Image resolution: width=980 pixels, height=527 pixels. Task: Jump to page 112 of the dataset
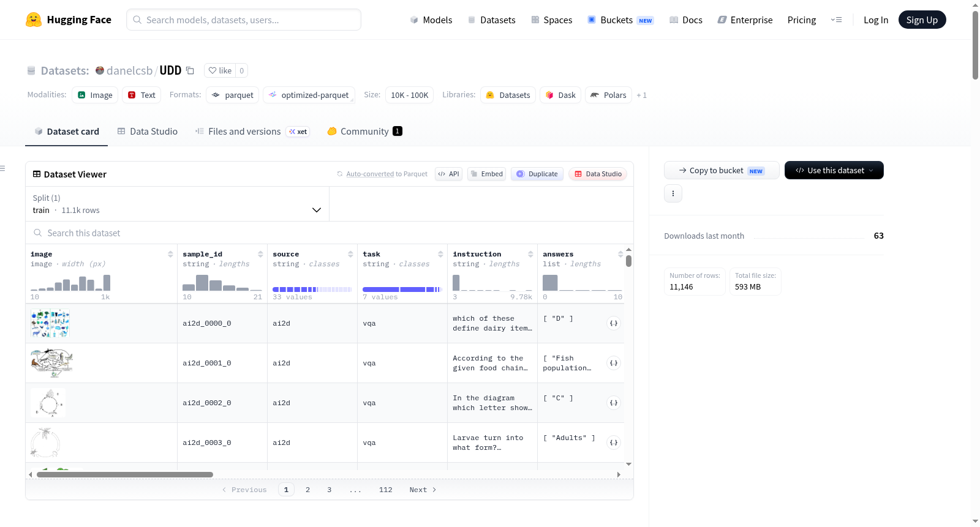click(385, 490)
